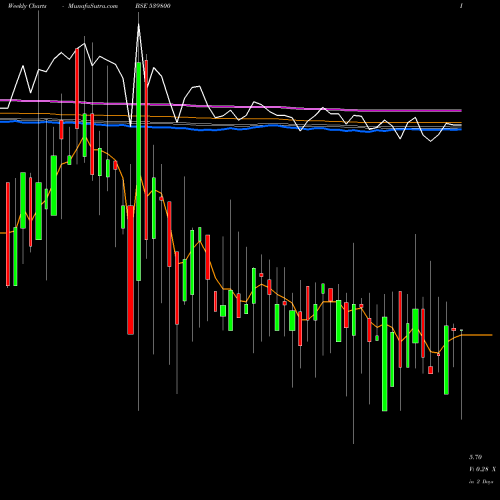Click the blue moving average line
The image size is (500, 500).
pos(231,128)
